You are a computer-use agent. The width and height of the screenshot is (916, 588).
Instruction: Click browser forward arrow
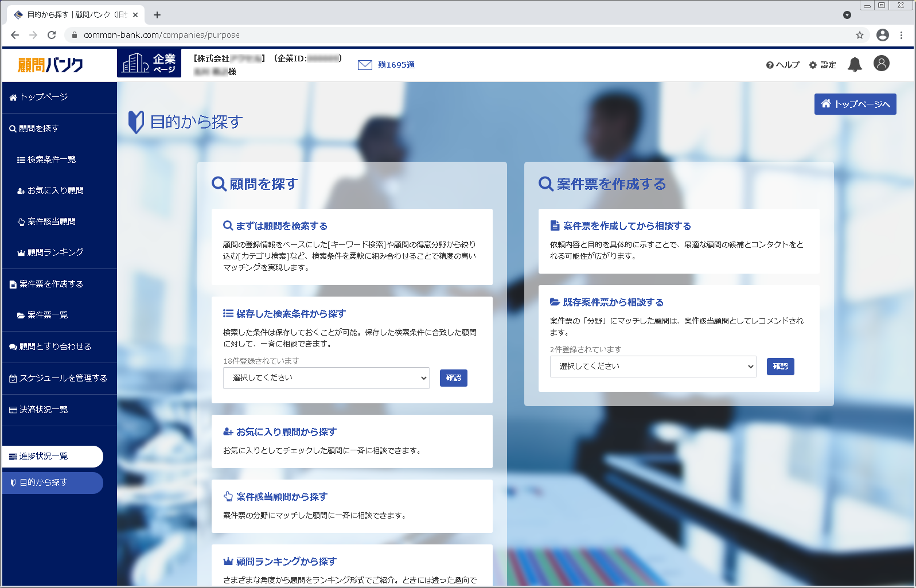(33, 35)
